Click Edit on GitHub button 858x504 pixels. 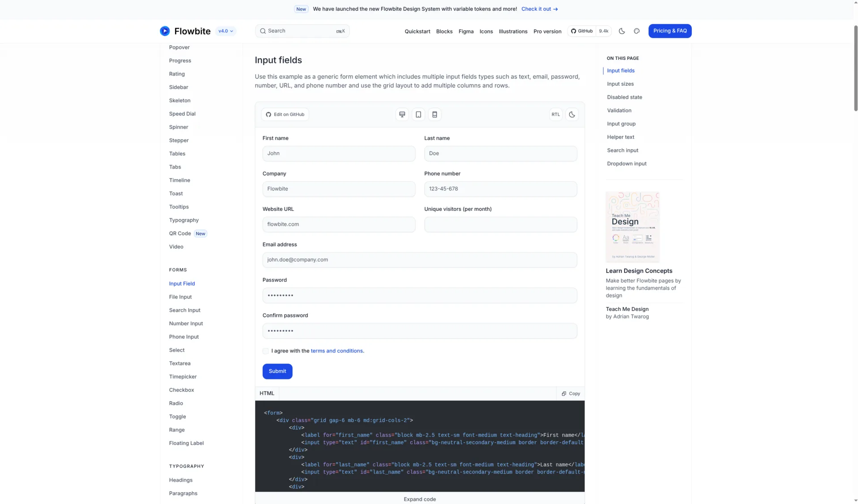[x=285, y=114]
